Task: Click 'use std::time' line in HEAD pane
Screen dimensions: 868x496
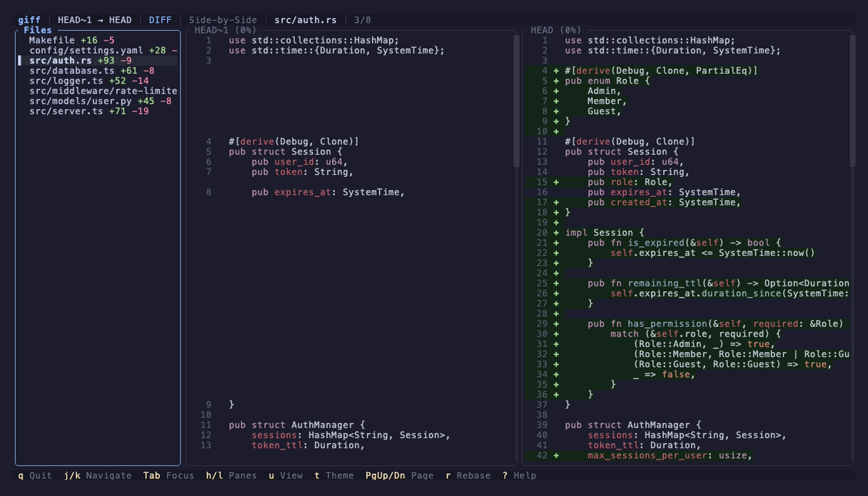Action: (x=673, y=50)
